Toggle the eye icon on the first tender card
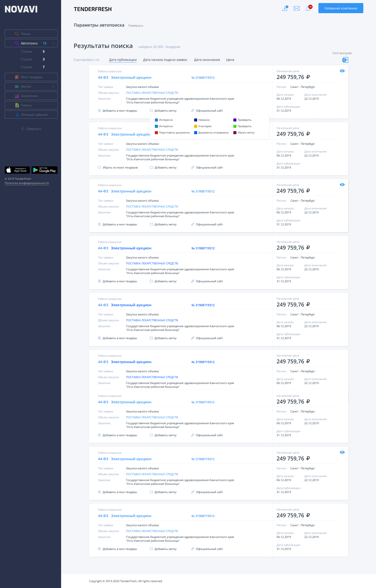The image size is (376, 588). (x=342, y=71)
